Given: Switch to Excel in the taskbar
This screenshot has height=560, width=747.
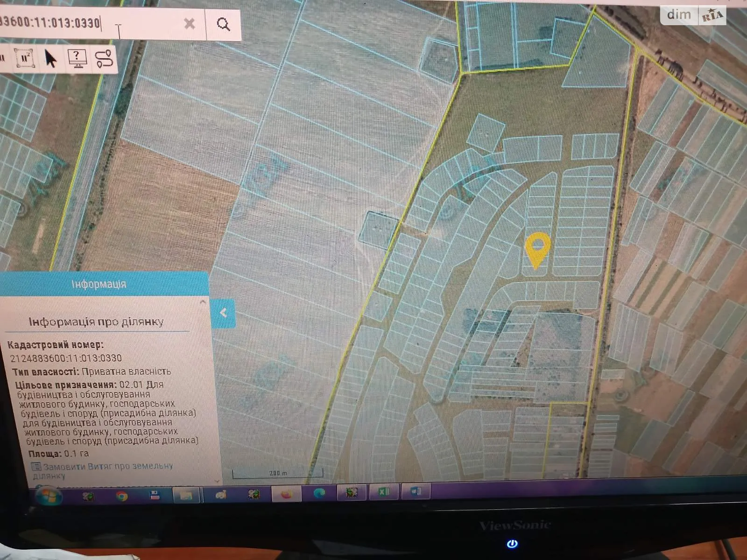Looking at the screenshot, I should coord(384,492).
